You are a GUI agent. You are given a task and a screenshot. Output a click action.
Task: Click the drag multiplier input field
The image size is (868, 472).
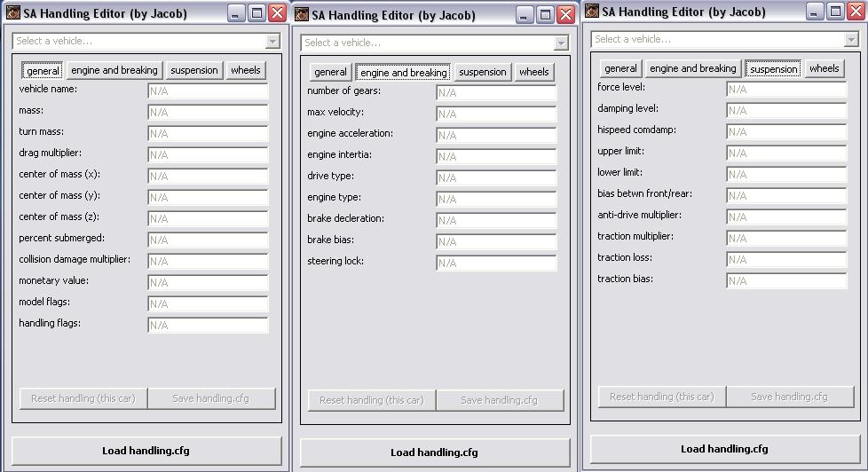(208, 155)
